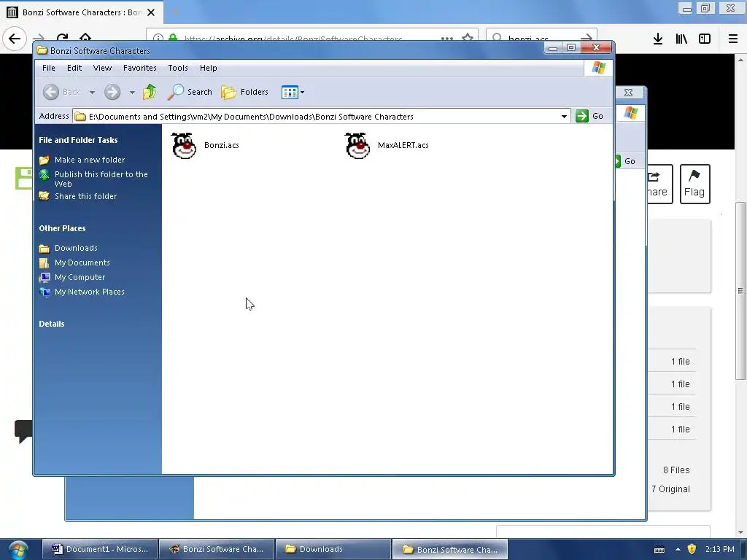
Task: Click the on-screen keyboard tray icon
Action: click(659, 550)
